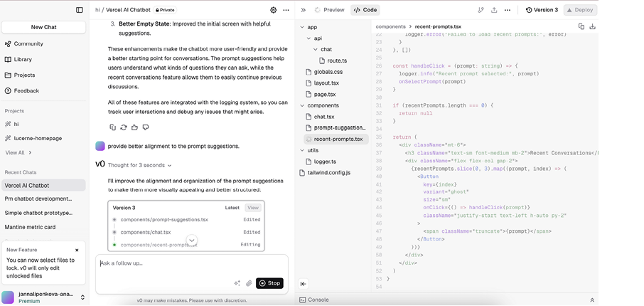644x306 pixels.
Task: Open page.tsx file
Action: pyautogui.click(x=321, y=94)
